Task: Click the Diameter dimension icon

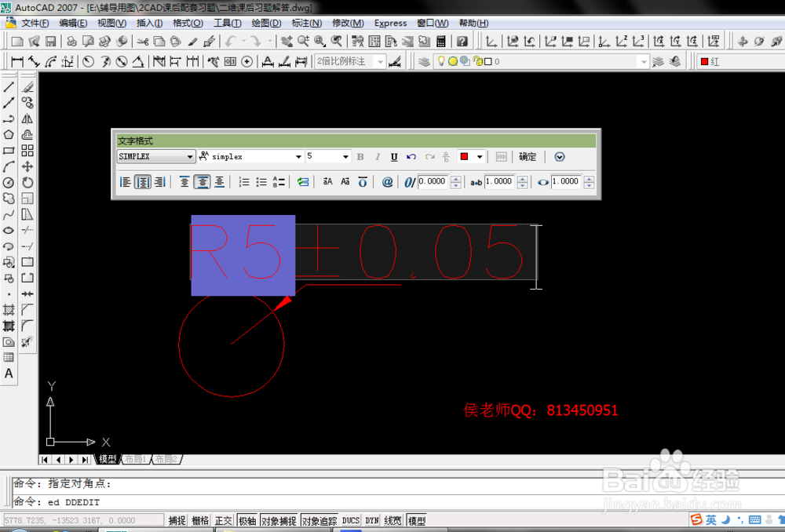Action: [x=122, y=61]
